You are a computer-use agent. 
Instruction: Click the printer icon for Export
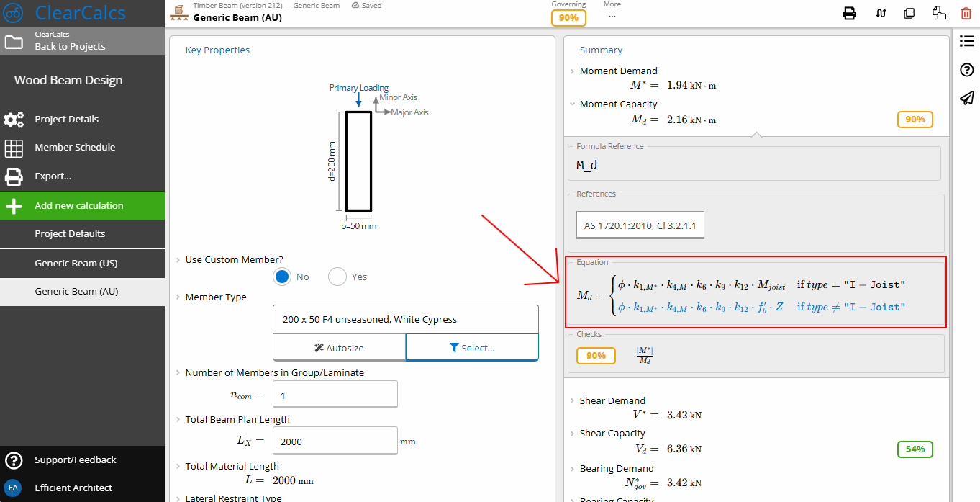(14, 176)
